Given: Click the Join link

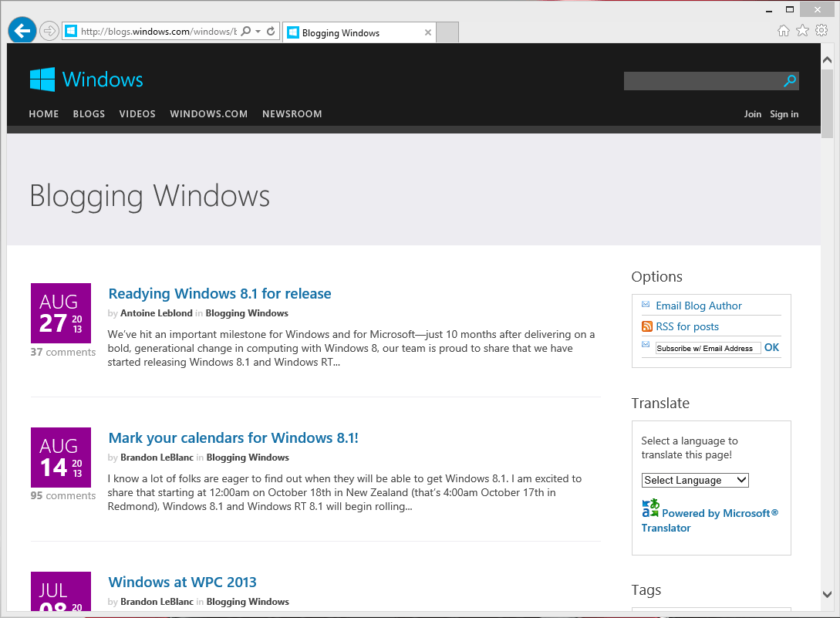Looking at the screenshot, I should tap(752, 114).
